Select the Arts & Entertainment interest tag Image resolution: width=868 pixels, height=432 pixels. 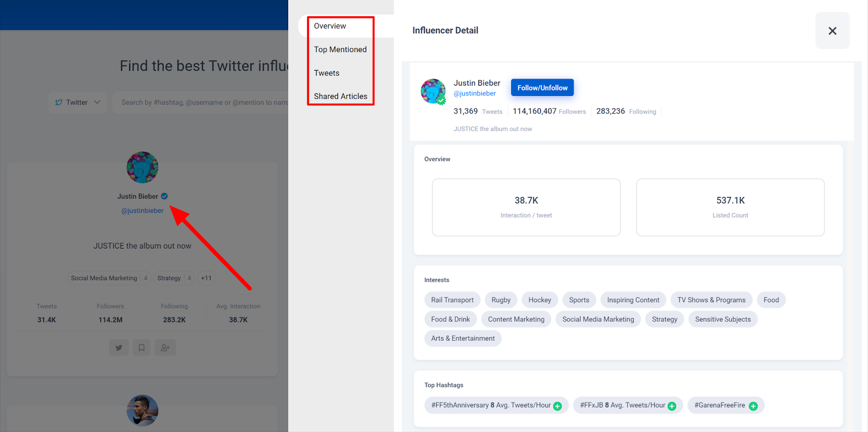coord(463,338)
